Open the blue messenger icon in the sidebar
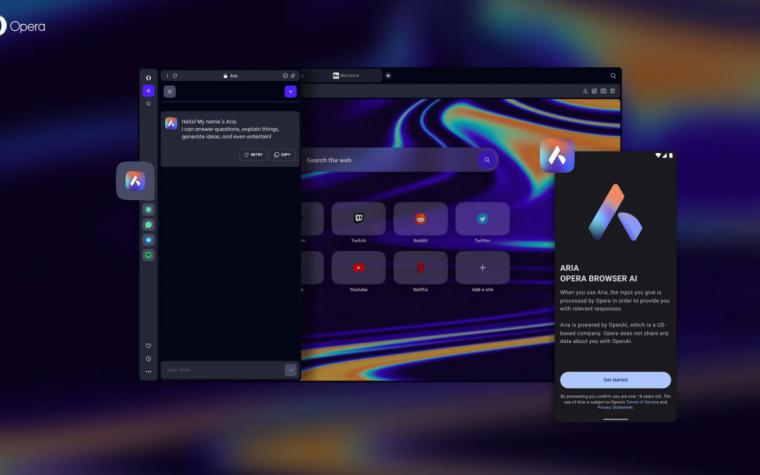 (x=148, y=240)
